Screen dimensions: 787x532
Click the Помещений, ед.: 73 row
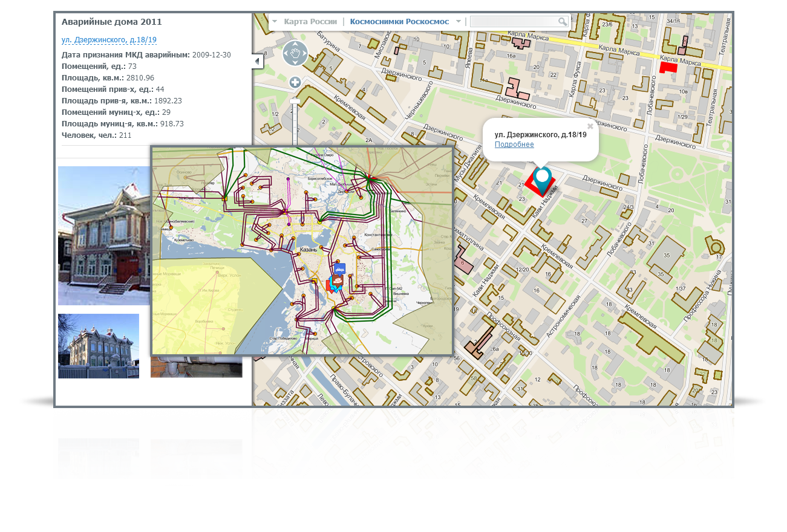tap(99, 66)
